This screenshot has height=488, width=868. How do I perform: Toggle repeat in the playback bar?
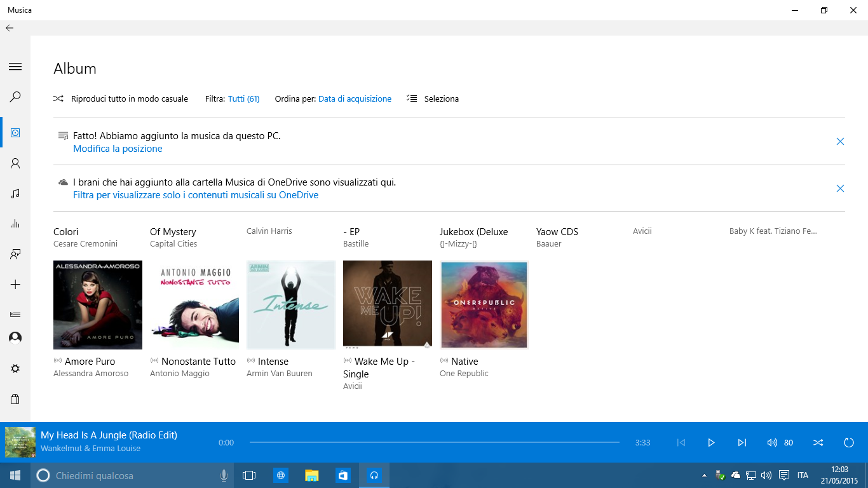click(x=849, y=443)
